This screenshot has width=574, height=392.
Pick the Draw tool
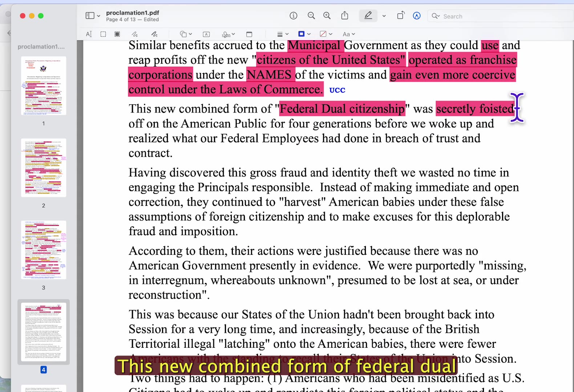coord(154,34)
